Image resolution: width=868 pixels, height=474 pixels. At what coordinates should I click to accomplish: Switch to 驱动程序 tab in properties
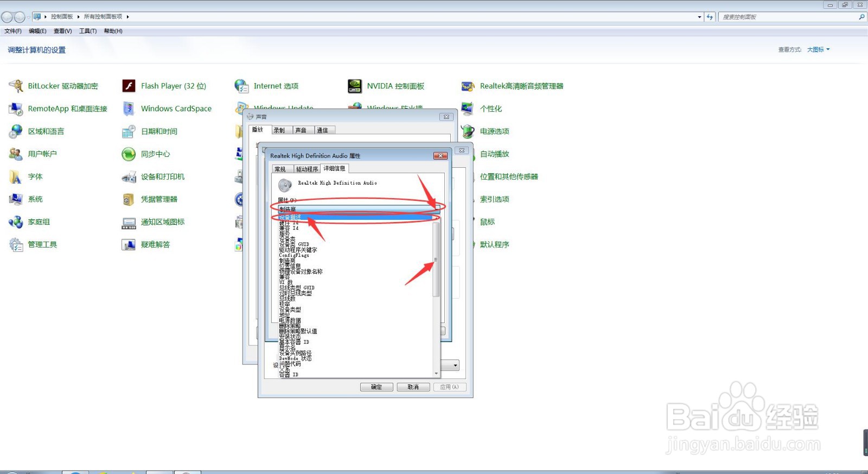click(307, 169)
